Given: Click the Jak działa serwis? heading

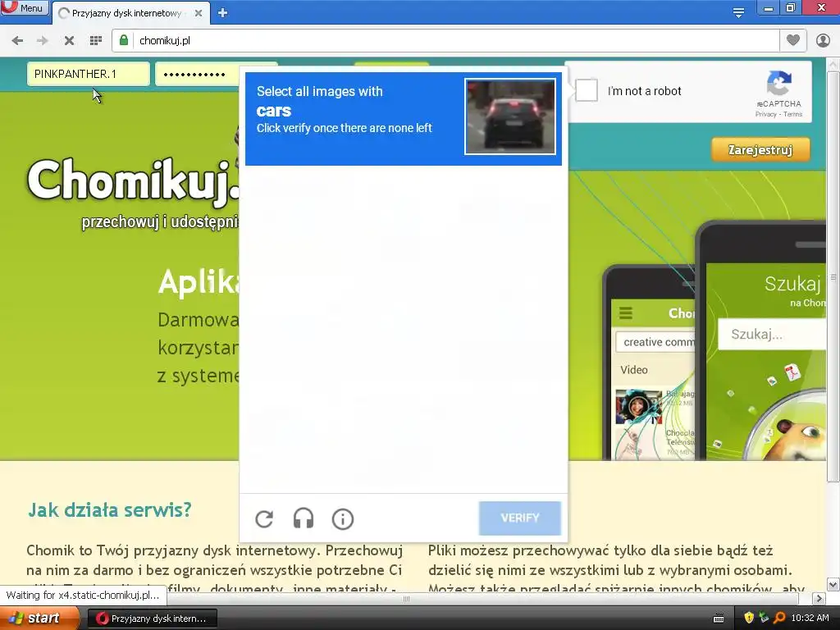Looking at the screenshot, I should 109,509.
